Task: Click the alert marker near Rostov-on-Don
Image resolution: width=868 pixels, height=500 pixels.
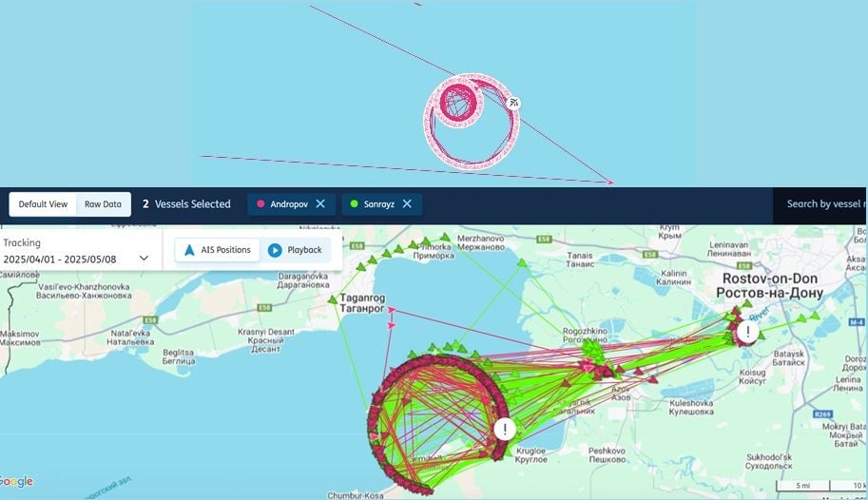Action: click(748, 333)
